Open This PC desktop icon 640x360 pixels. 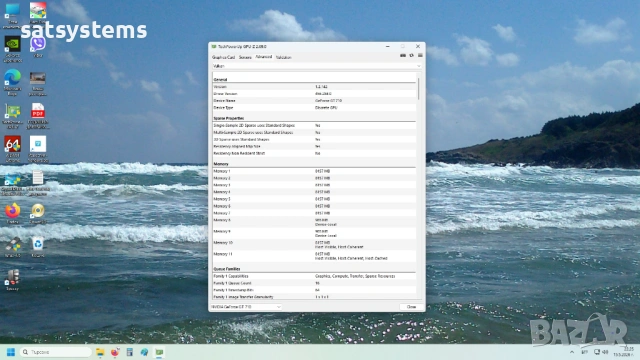tap(12, 16)
